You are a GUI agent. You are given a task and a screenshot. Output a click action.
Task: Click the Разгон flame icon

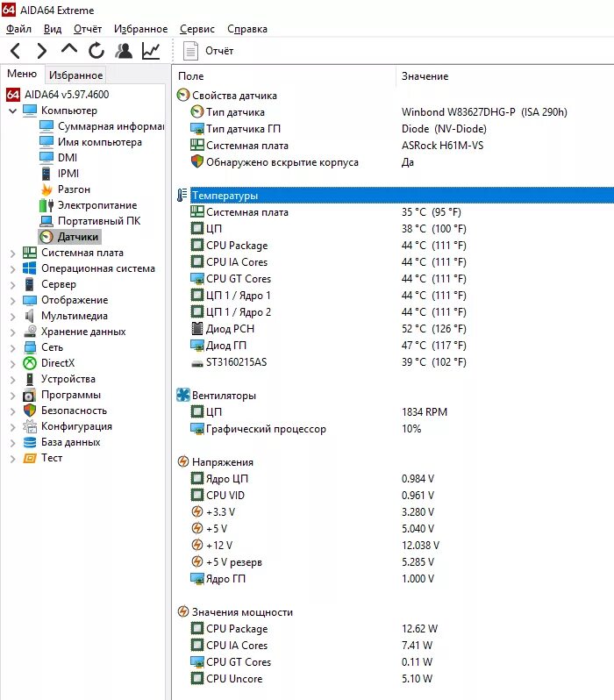pos(46,189)
